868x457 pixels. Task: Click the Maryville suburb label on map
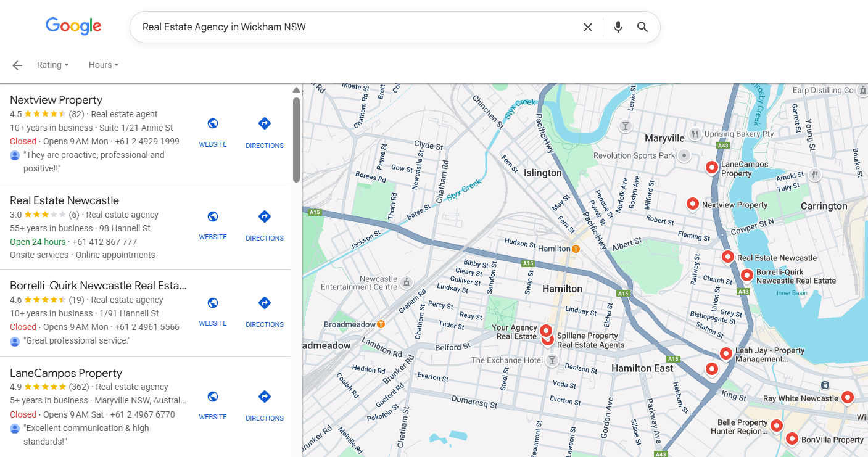[665, 138]
